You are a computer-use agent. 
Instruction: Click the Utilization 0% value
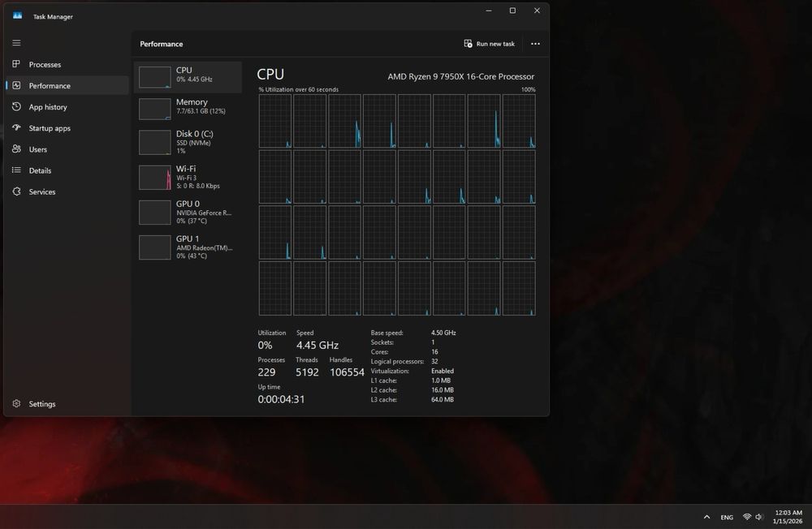[266, 346]
